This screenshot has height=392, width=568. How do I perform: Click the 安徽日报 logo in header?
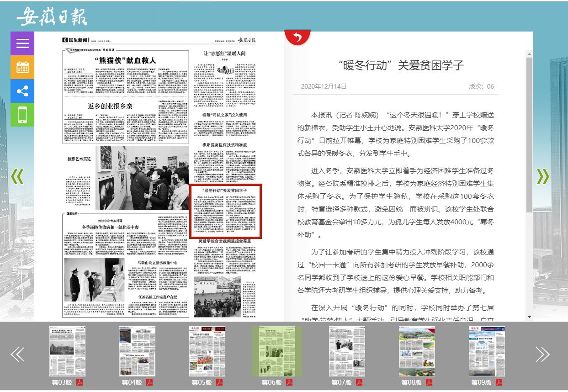coord(52,17)
